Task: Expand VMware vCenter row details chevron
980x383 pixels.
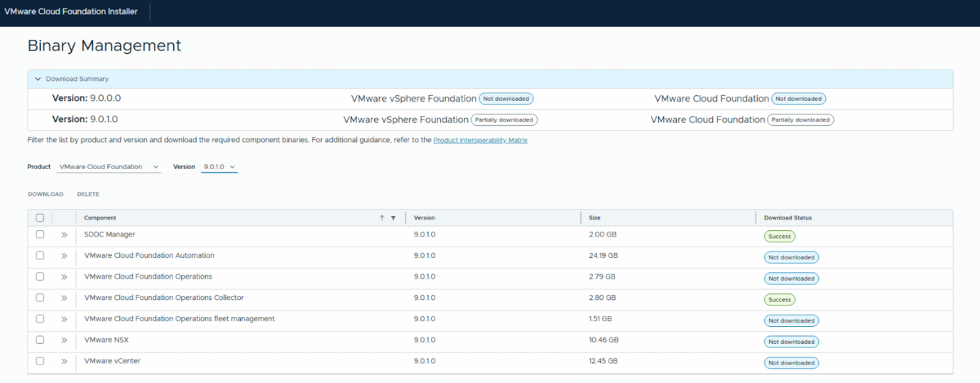Action: tap(64, 362)
